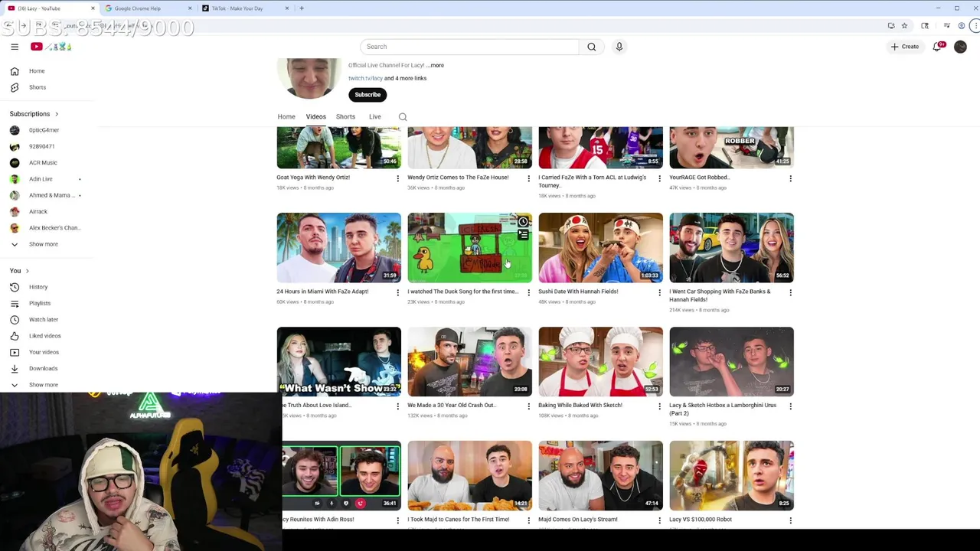Close the Google Chrome Help tab
This screenshot has width=980, height=551.
pos(190,8)
